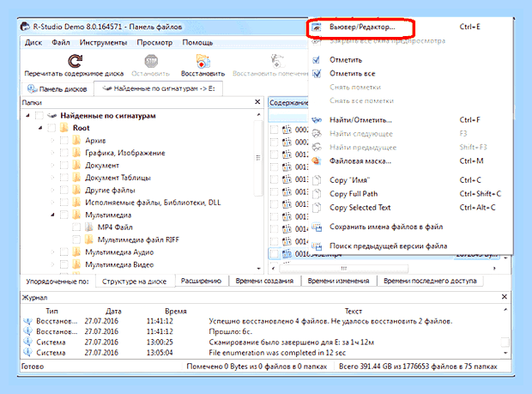The height and width of the screenshot is (394, 532).
Task: Click the Recover toolbar icon
Action: pos(203,61)
